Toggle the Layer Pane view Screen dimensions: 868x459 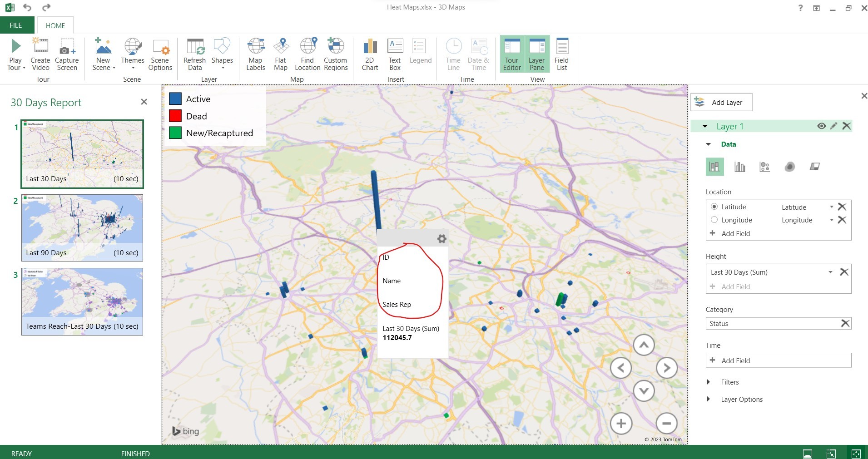pyautogui.click(x=537, y=54)
